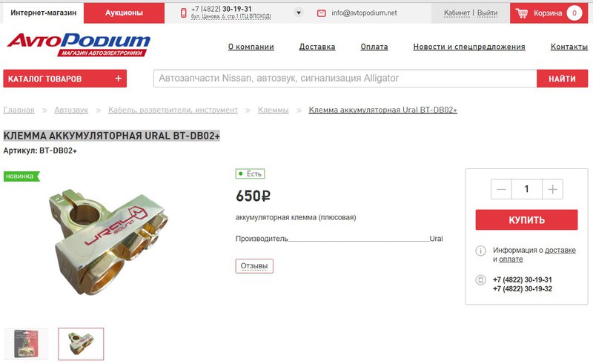Open the Отзывы reviews link

(x=254, y=266)
